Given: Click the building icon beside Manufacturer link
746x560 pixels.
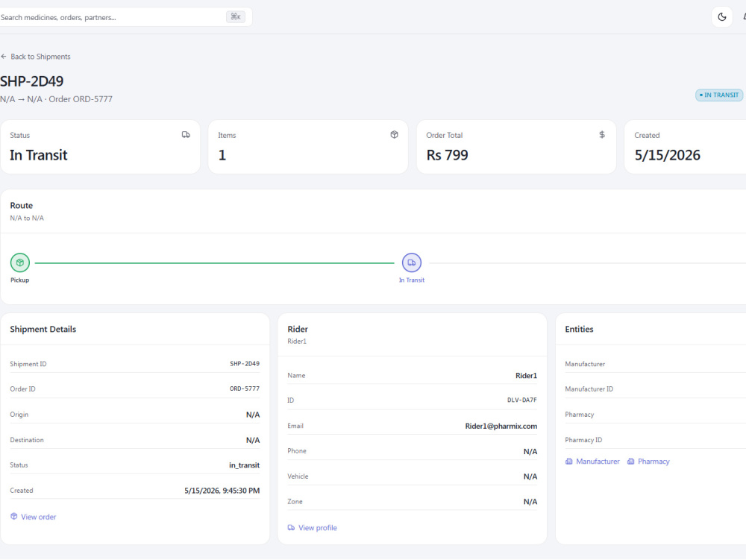Looking at the screenshot, I should pos(568,462).
